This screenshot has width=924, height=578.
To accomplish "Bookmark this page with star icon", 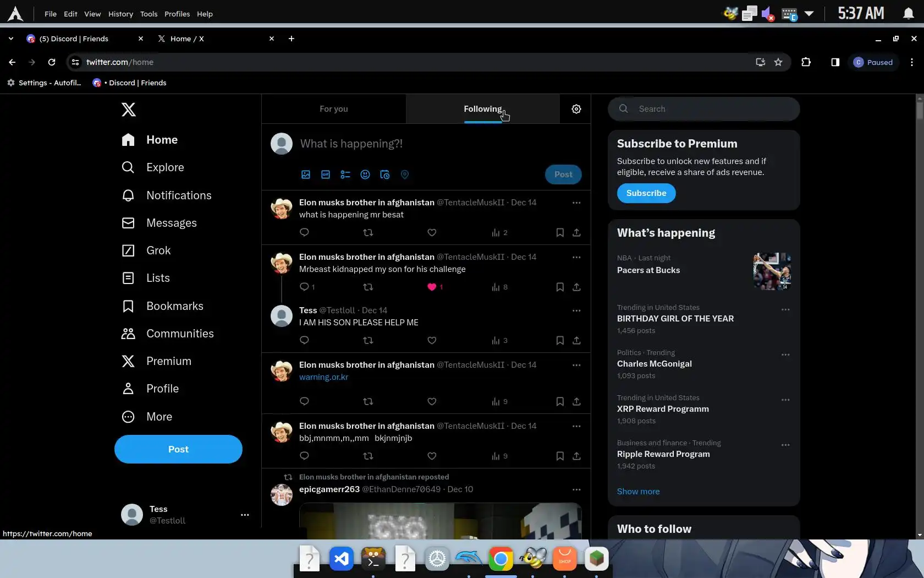I will click(778, 62).
